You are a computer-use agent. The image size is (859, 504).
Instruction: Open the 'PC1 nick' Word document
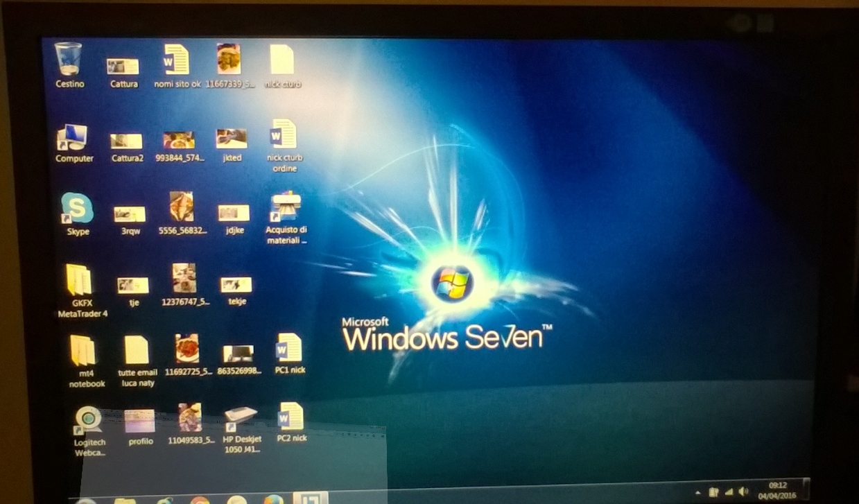pyautogui.click(x=289, y=348)
